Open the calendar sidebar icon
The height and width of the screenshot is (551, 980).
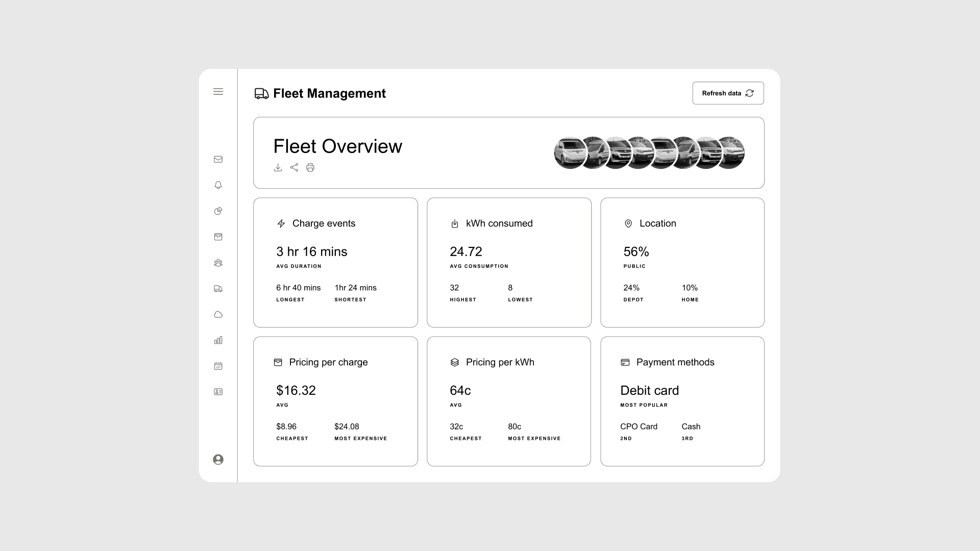(x=218, y=366)
